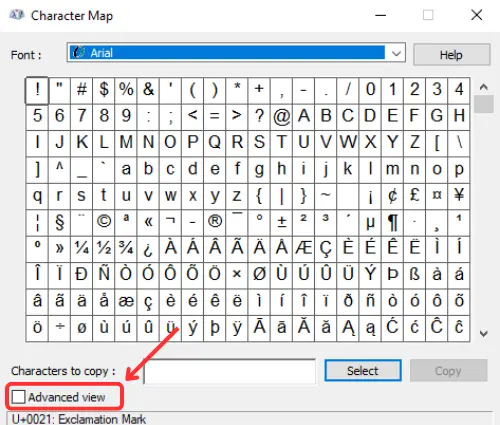The width and height of the screenshot is (500, 425).
Task: Pick the capital Þ thorn character
Action: pyautogui.click(x=392, y=275)
